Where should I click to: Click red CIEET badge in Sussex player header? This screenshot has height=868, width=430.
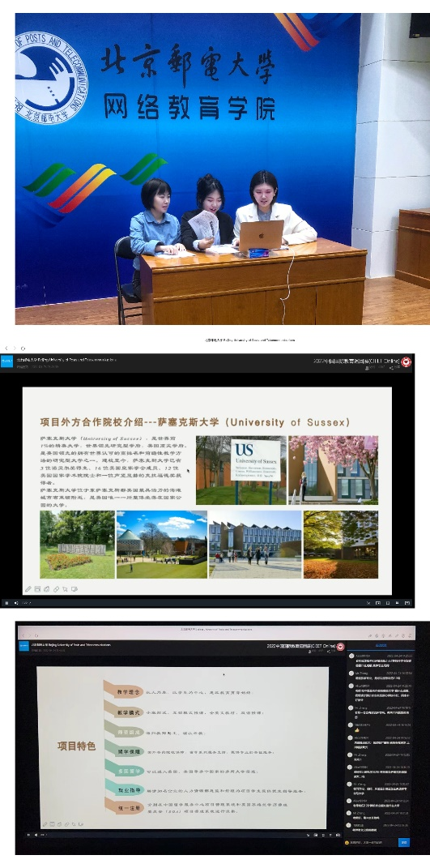point(407,362)
